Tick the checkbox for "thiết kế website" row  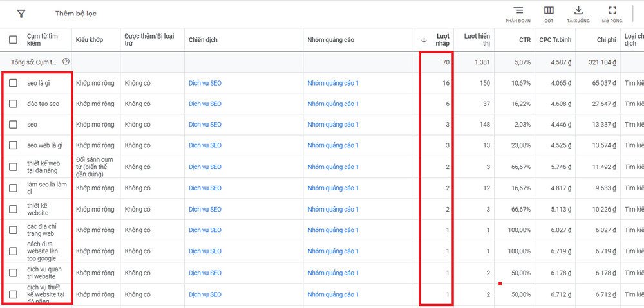[14, 210]
